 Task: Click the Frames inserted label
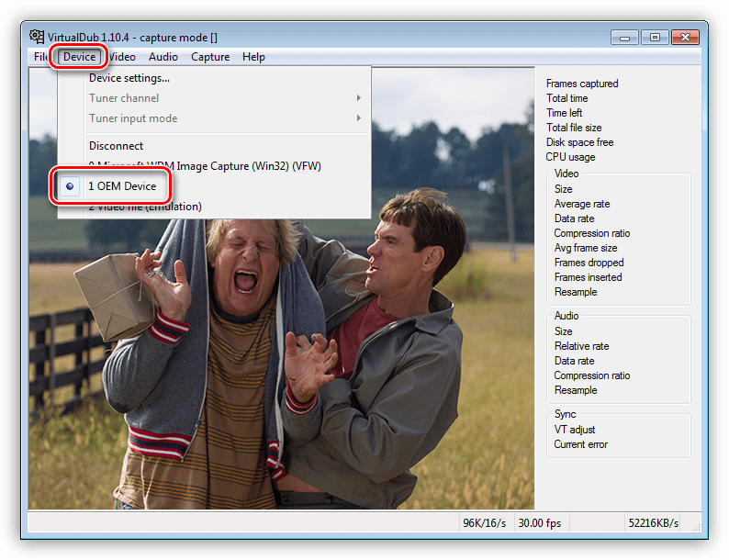point(589,277)
